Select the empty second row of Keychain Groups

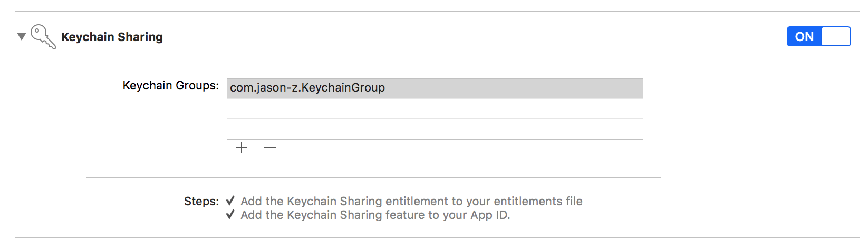coord(435,108)
